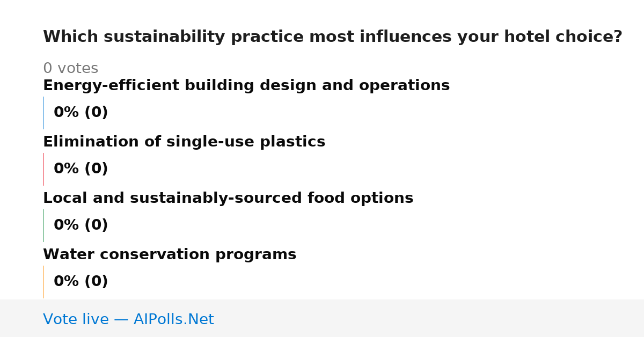This screenshot has width=644, height=337.
Task: Choose Elimination of single-use plastics option
Action: [x=184, y=142]
